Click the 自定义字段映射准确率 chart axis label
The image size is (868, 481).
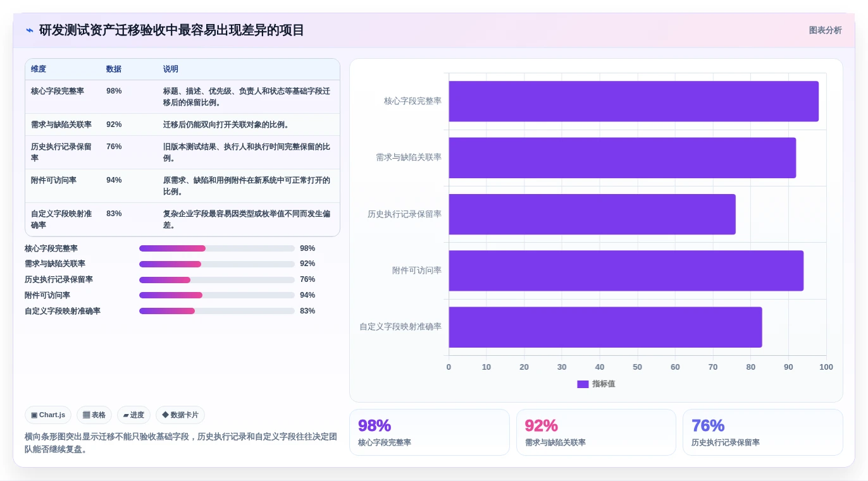400,327
